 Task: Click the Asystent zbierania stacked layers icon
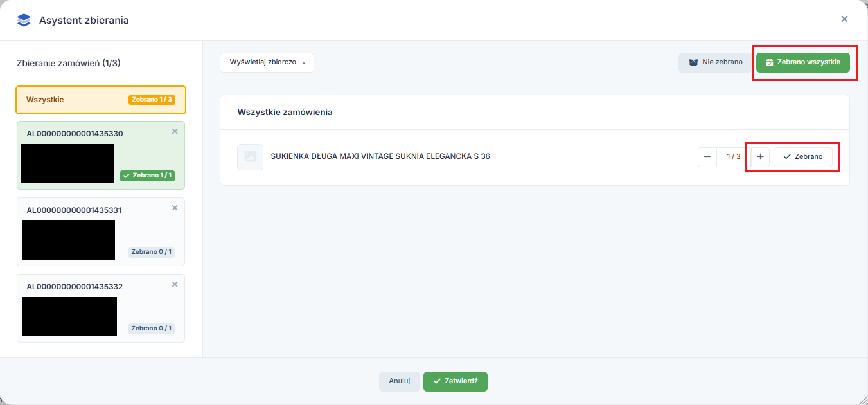(24, 20)
